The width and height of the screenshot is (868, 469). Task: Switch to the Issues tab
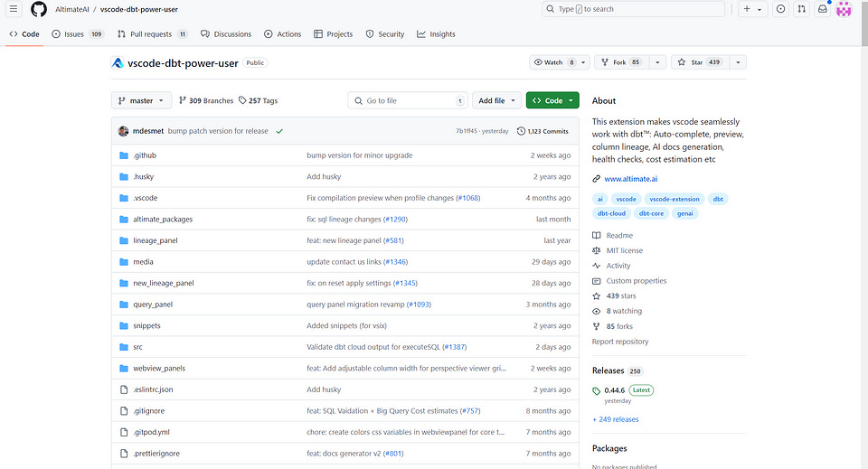pos(78,34)
